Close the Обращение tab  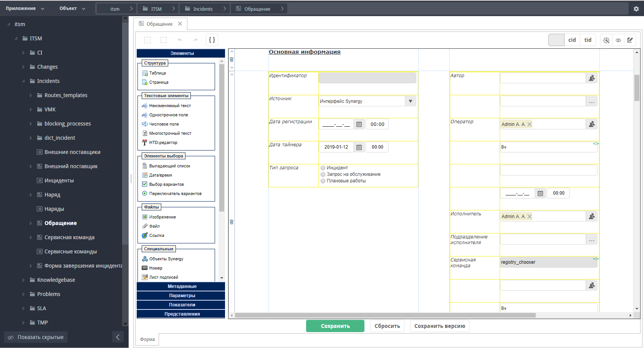[180, 24]
